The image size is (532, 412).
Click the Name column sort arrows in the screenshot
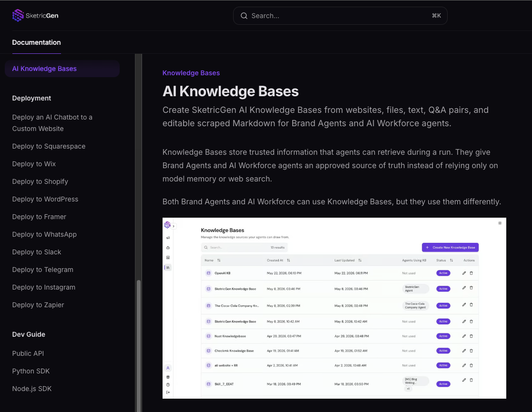pyautogui.click(x=219, y=261)
